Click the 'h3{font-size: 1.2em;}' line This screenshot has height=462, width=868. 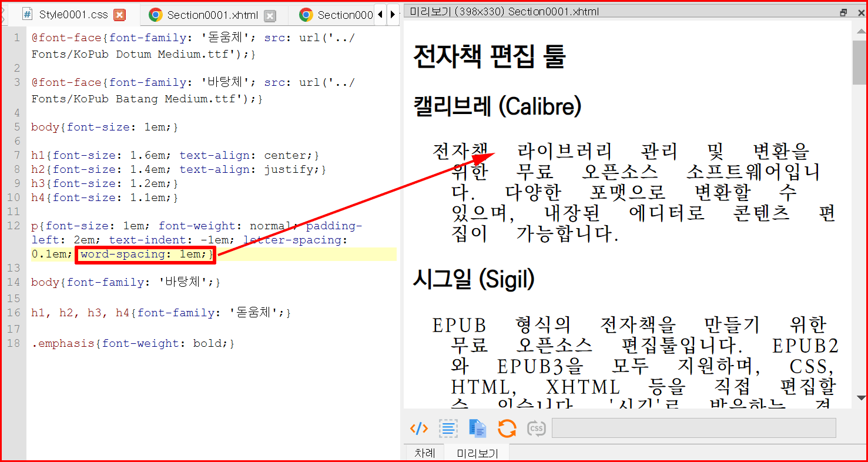105,183
